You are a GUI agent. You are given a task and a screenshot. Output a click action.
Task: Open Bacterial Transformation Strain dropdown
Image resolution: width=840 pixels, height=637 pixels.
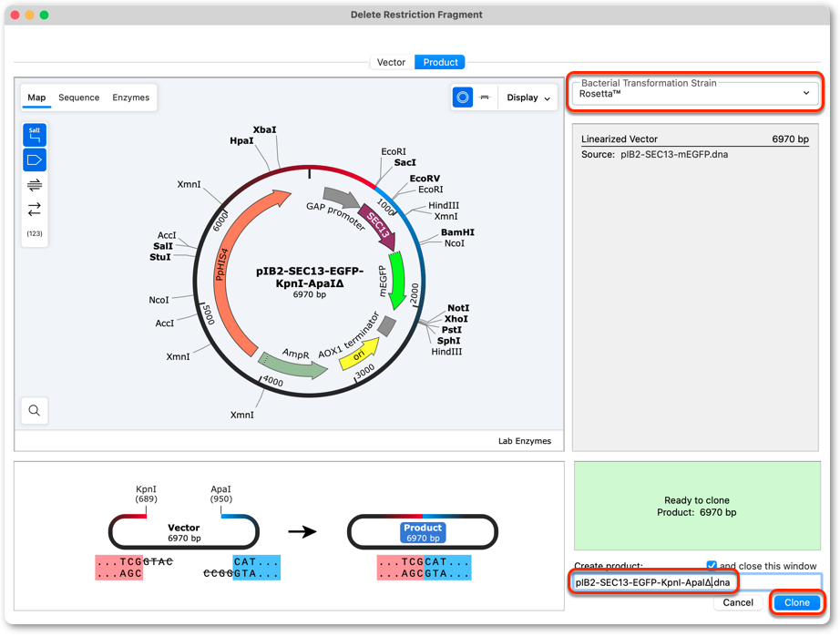(x=695, y=93)
